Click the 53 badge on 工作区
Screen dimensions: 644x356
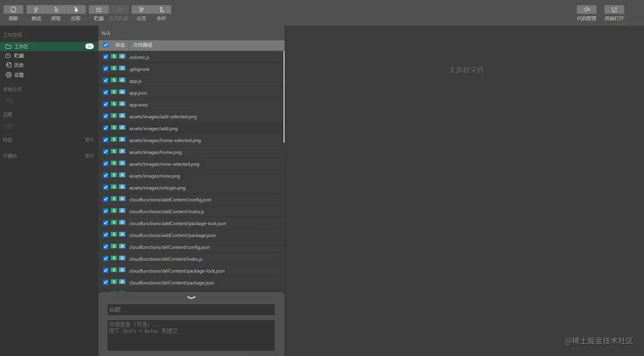tap(89, 46)
